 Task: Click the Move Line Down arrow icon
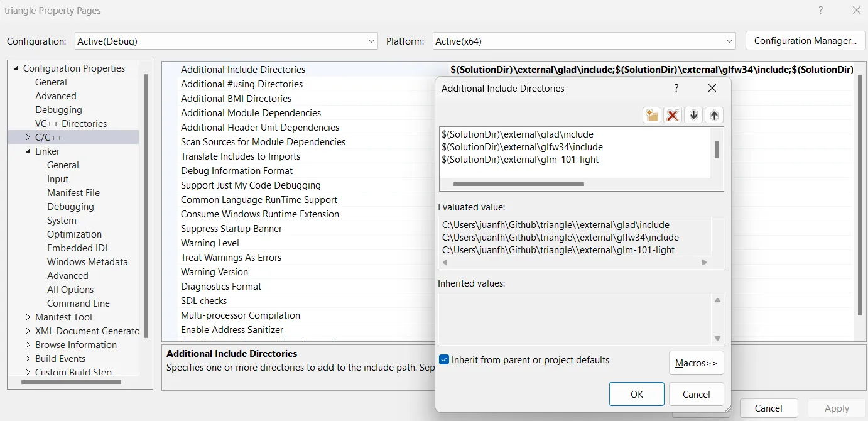(693, 115)
